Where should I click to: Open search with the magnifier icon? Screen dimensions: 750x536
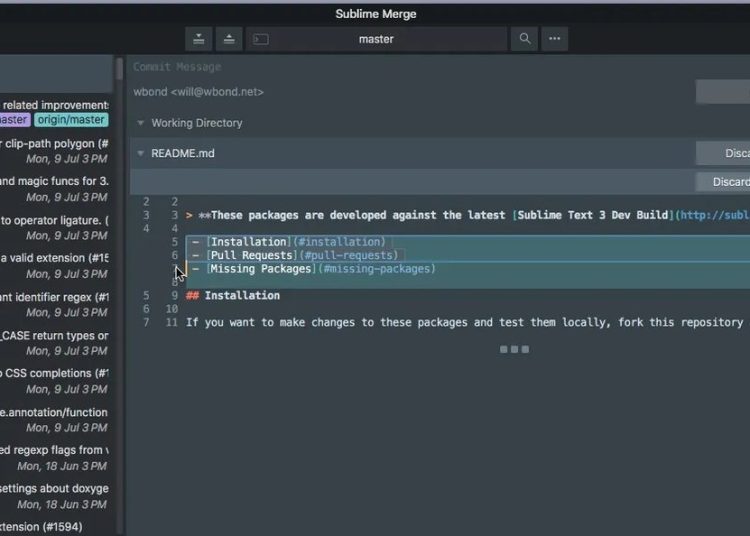[x=524, y=39]
